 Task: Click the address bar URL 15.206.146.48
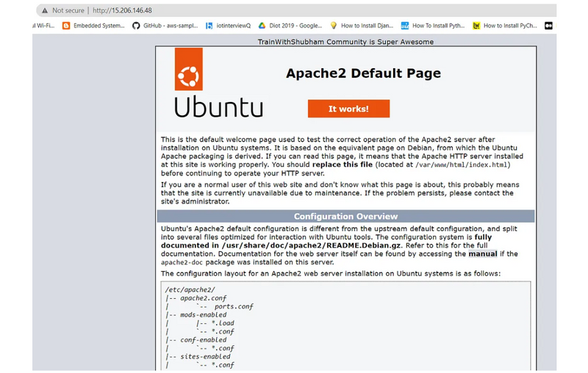click(123, 10)
